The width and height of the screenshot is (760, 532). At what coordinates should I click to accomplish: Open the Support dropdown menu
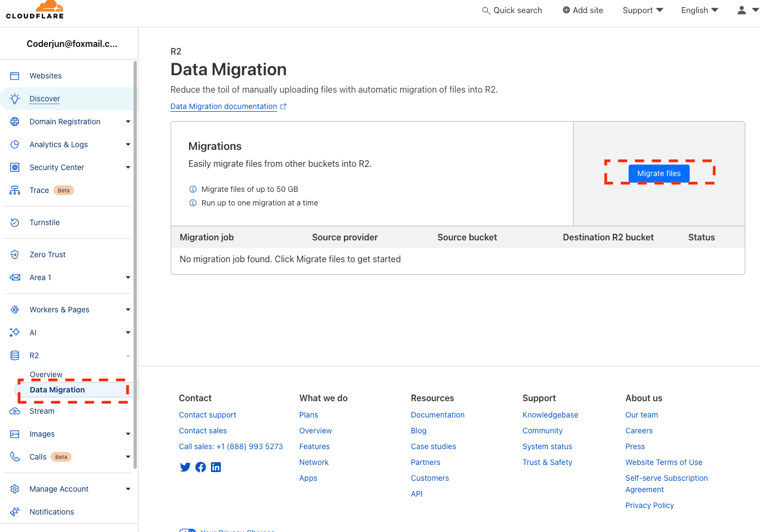click(x=643, y=10)
